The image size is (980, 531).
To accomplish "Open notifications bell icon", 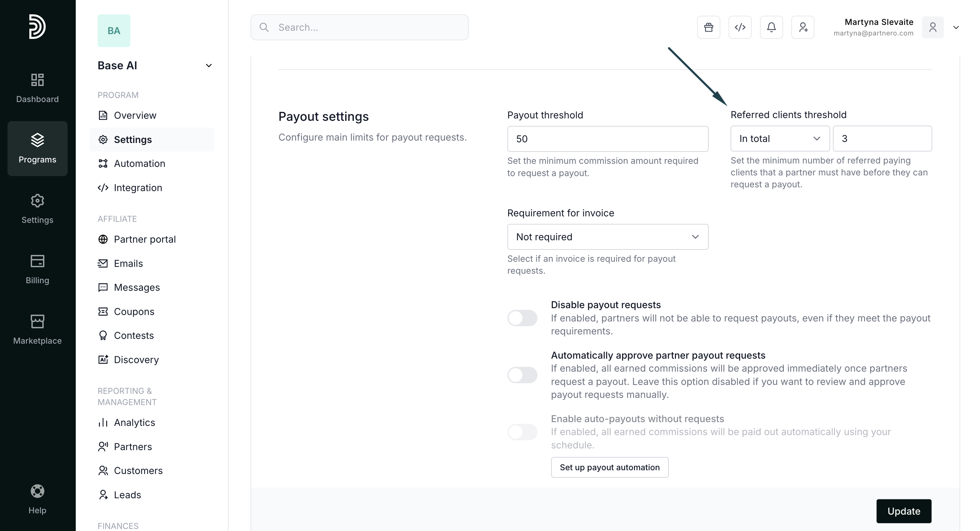I will [x=771, y=27].
